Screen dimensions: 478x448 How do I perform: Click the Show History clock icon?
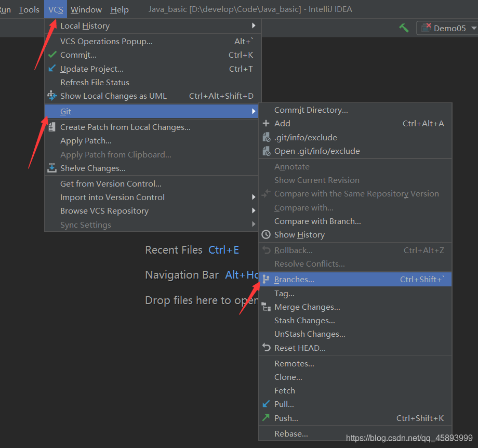[266, 234]
